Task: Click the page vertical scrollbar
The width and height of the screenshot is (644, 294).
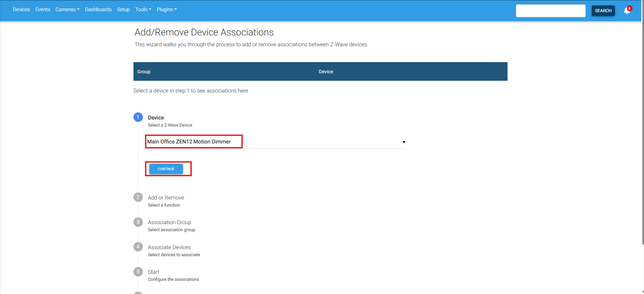Action: coord(643,122)
